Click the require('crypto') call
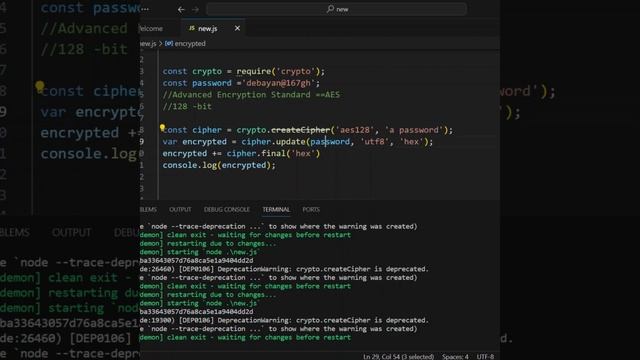 coord(279,71)
